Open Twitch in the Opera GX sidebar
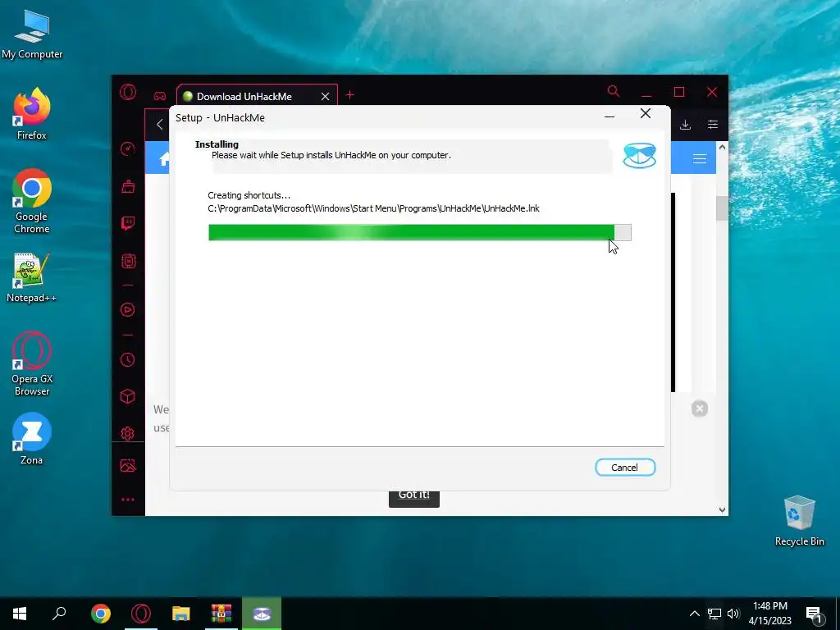This screenshot has height=630, width=840. click(x=127, y=223)
